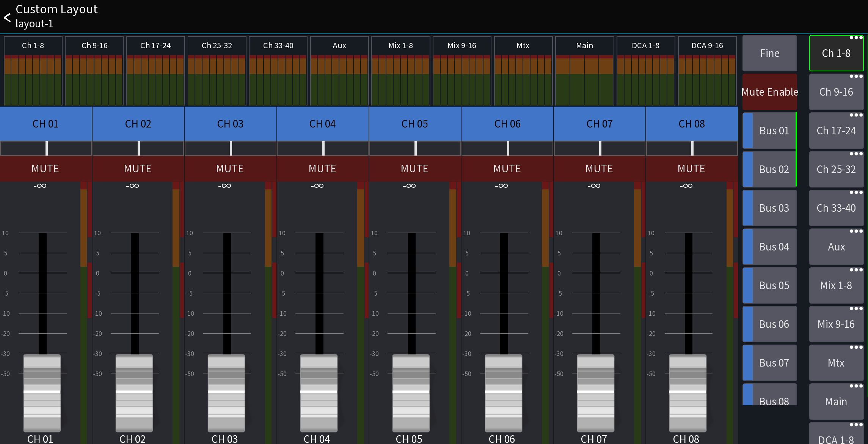This screenshot has width=868, height=444.
Task: Expand options for the Main bank
Action: 856,386
